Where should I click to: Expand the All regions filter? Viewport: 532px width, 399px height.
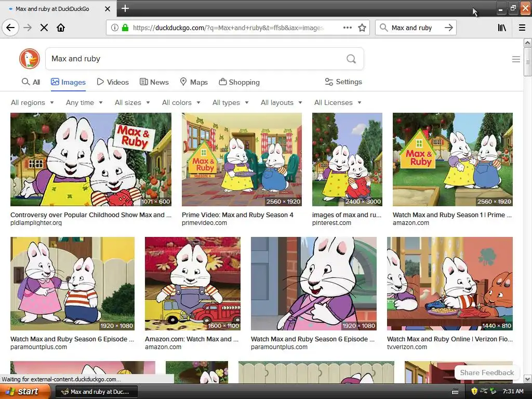[32, 102]
